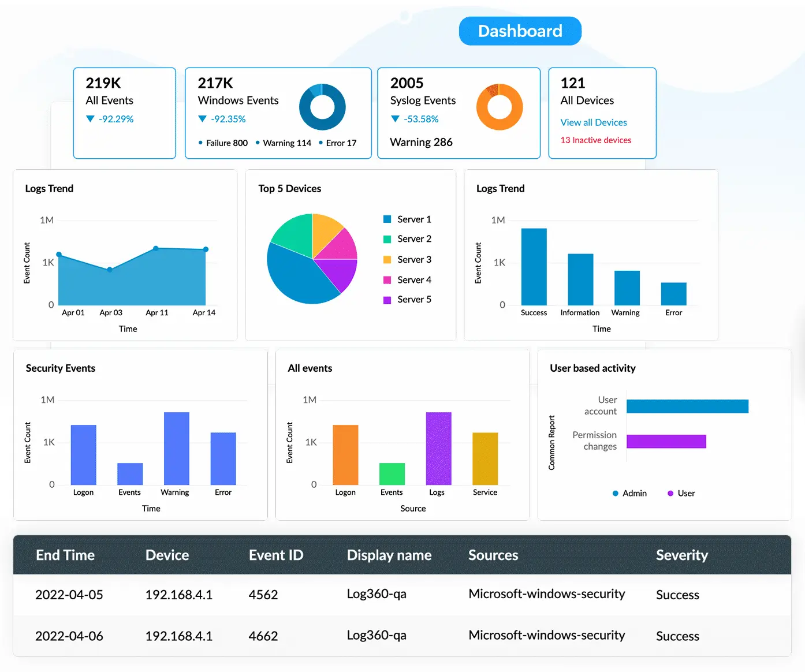Sort by Display name column header
Screen dimensions: 805x672
point(389,555)
